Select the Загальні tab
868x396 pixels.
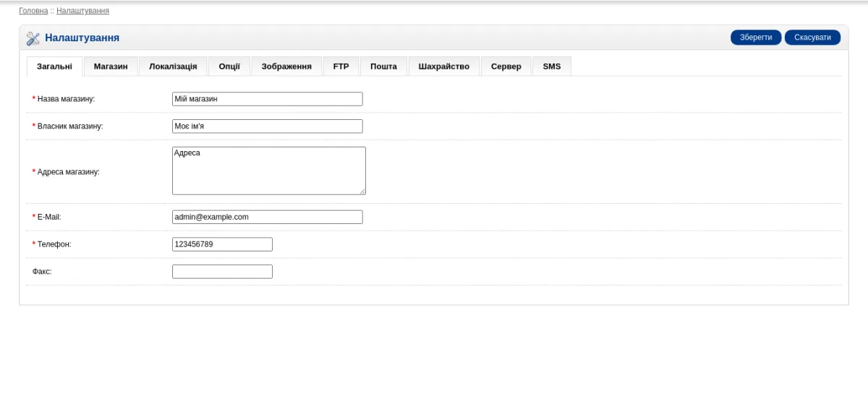coord(54,66)
